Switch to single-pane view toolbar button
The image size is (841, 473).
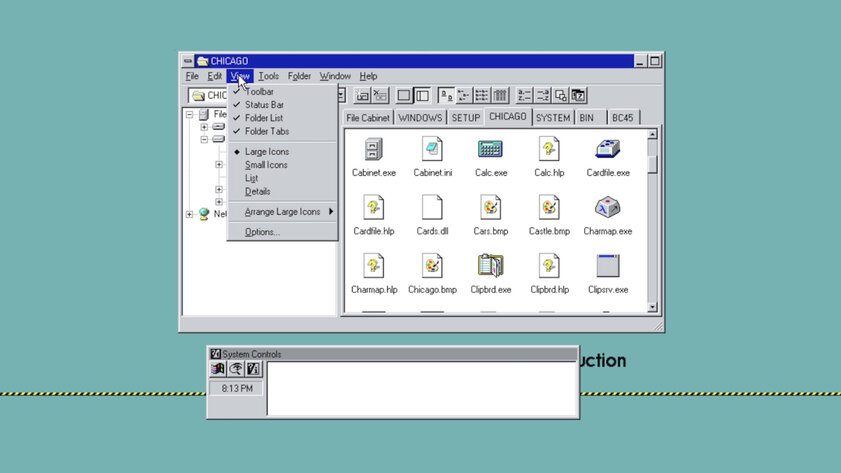click(x=404, y=95)
